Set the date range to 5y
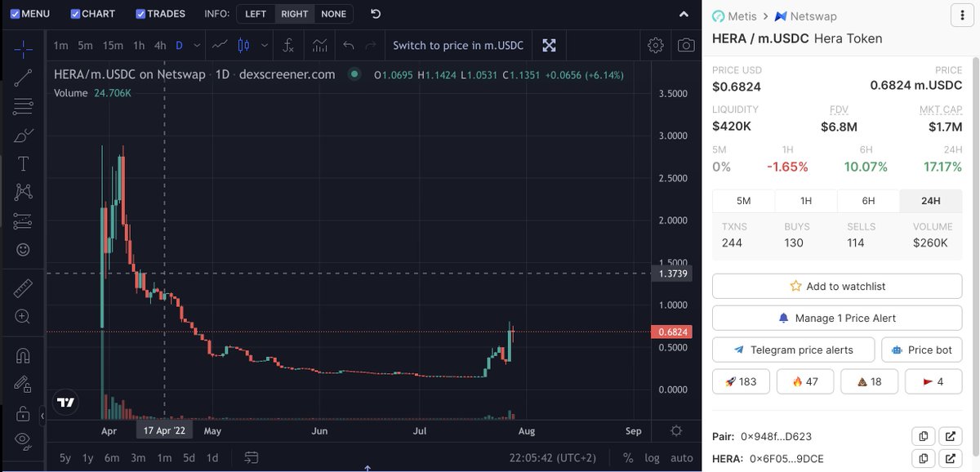 pos(65,458)
